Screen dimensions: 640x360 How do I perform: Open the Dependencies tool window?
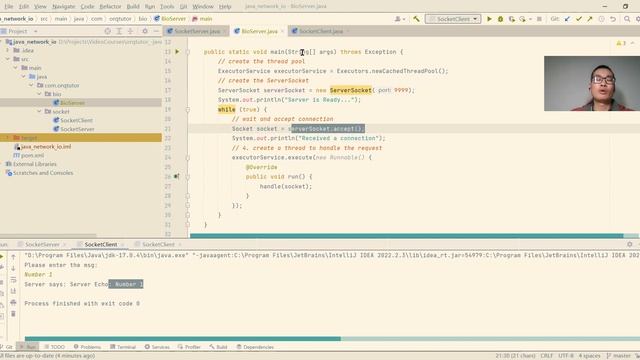coord(255,347)
